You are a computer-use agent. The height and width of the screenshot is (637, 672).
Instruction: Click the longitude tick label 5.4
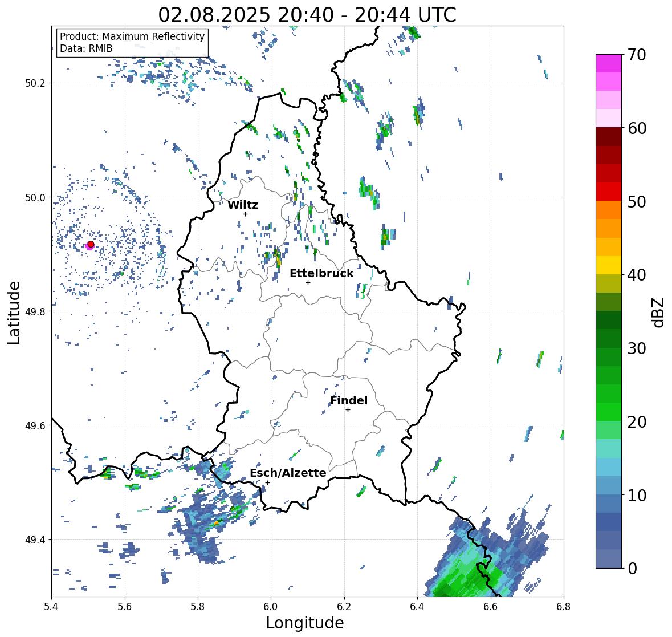click(51, 606)
